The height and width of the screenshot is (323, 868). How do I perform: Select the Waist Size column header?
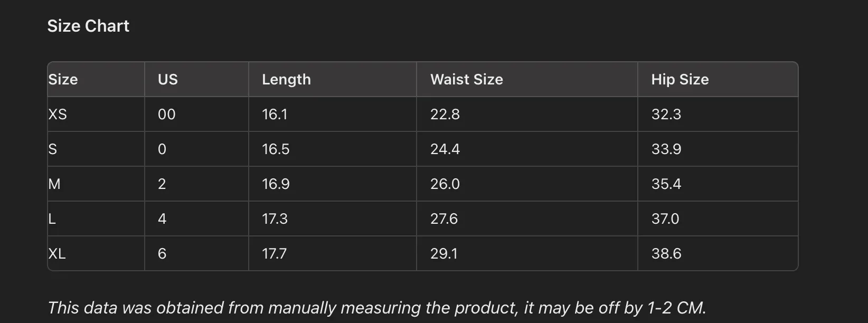527,79
